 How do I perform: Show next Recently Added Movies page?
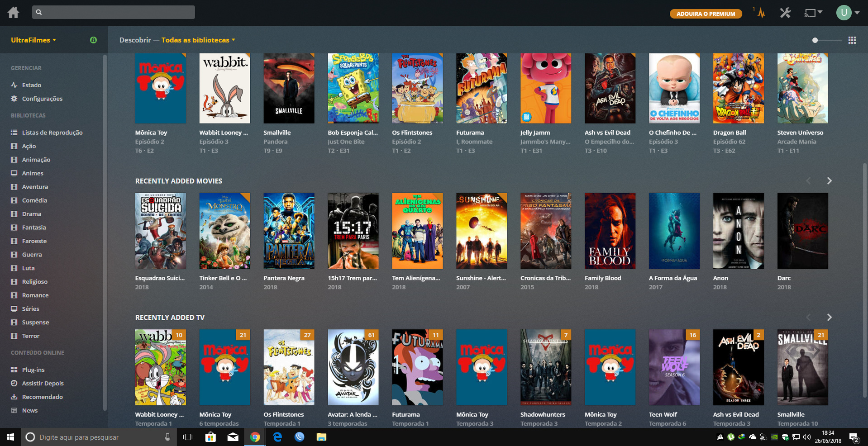[829, 181]
